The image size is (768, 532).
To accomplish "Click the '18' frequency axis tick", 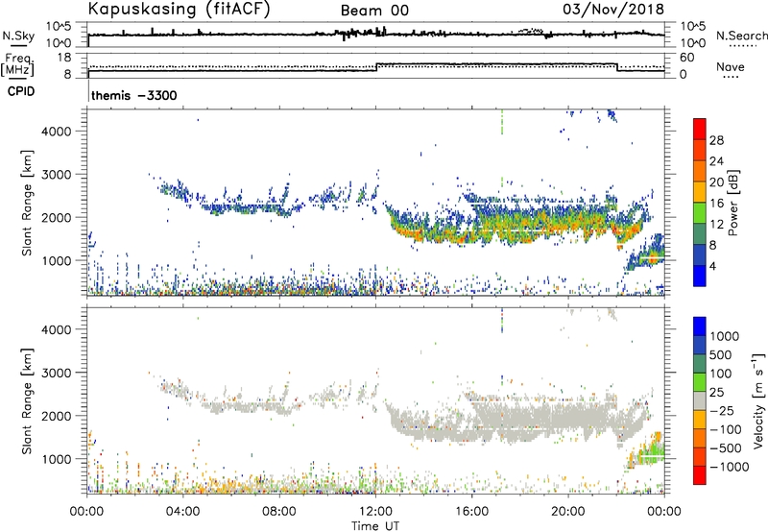I will click(x=63, y=57).
